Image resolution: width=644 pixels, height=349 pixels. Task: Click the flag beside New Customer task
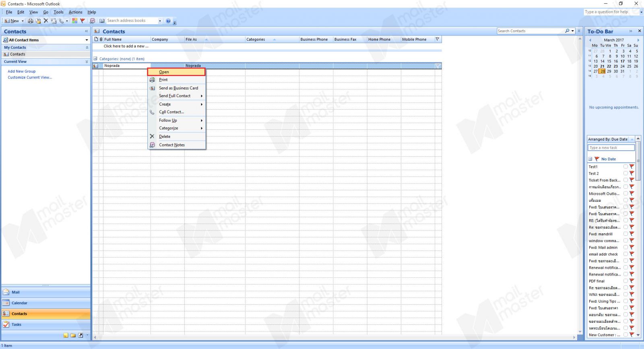click(x=632, y=335)
